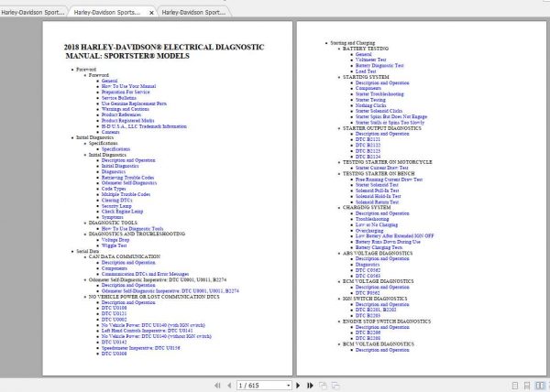Open the Clearing DTCs link
Viewport: 550px width, 392px height.
pyautogui.click(x=116, y=201)
